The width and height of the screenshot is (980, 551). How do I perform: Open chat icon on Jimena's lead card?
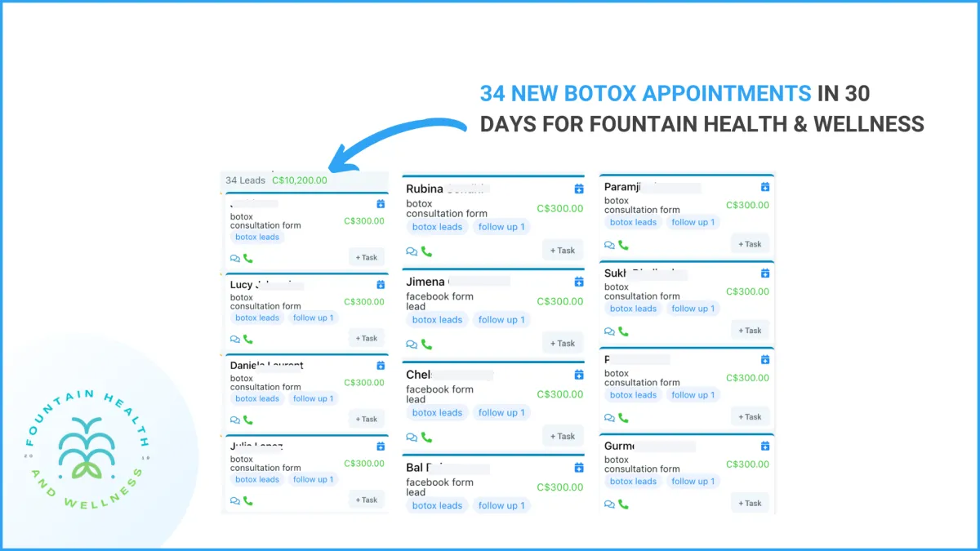coord(412,344)
